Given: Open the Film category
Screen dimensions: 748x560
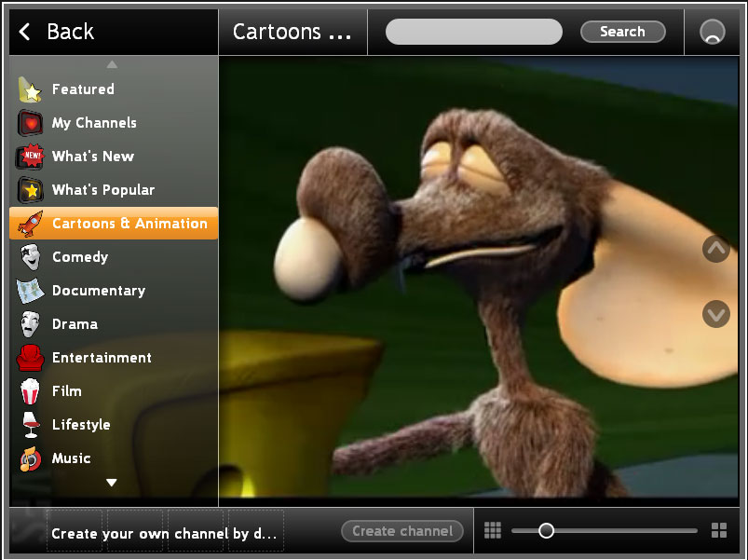Looking at the screenshot, I should 114,391.
